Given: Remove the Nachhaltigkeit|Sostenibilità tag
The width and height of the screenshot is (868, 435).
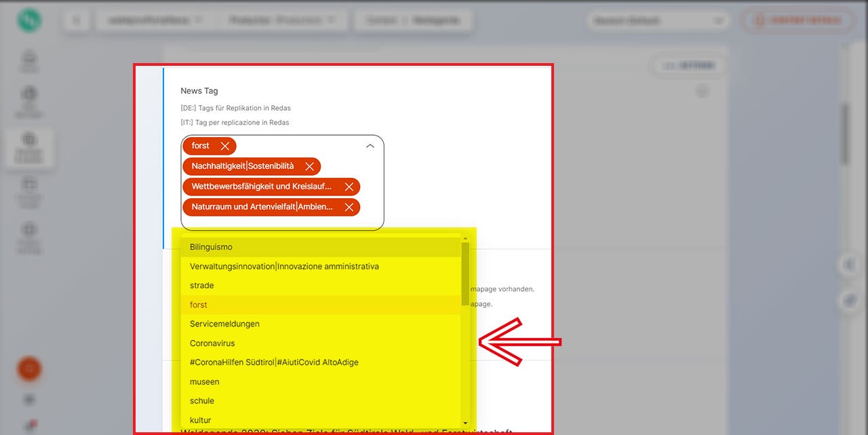Looking at the screenshot, I should [309, 166].
